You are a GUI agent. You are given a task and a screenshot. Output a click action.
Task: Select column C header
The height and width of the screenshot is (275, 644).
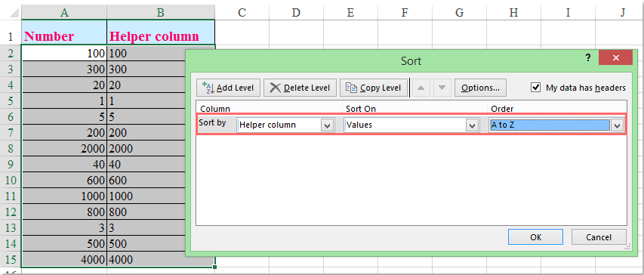click(x=242, y=13)
